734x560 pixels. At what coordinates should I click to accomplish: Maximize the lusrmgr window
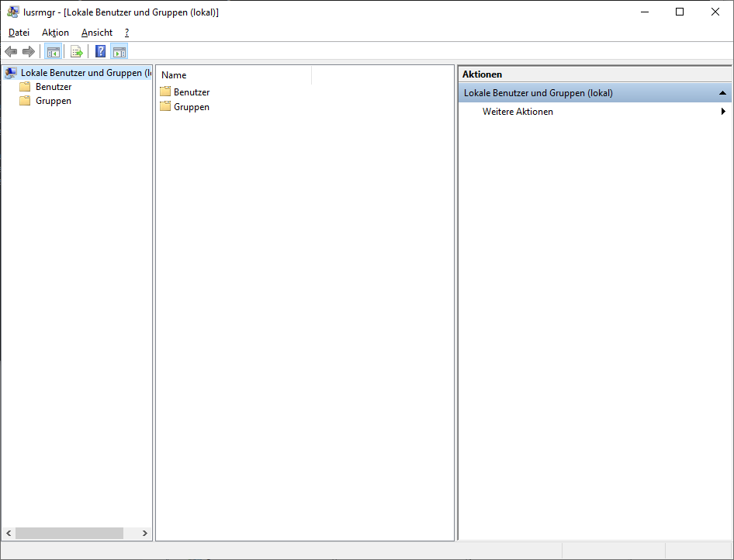(680, 12)
